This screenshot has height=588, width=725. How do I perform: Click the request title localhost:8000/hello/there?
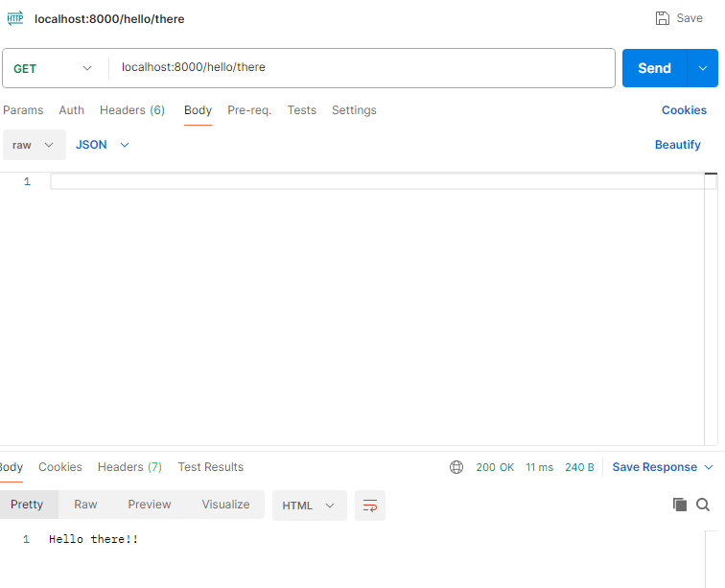point(109,19)
